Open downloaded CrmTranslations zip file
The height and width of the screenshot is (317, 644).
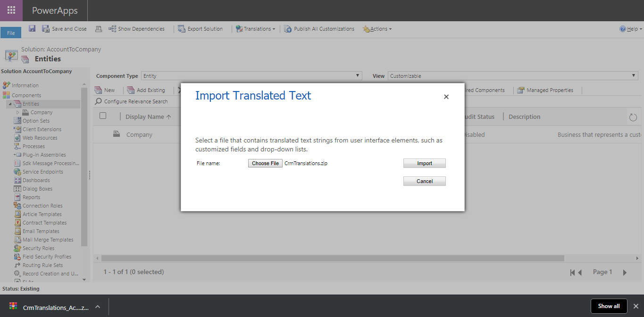49,307
